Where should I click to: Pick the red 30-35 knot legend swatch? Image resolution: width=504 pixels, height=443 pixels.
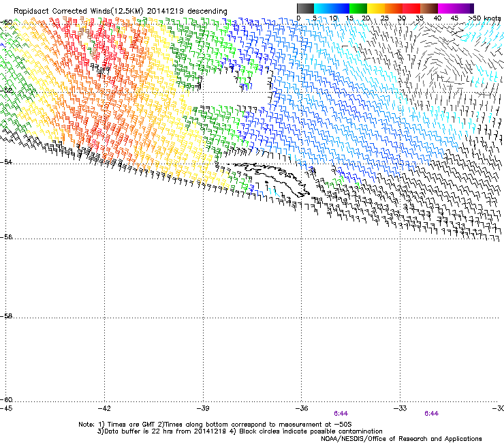point(411,8)
